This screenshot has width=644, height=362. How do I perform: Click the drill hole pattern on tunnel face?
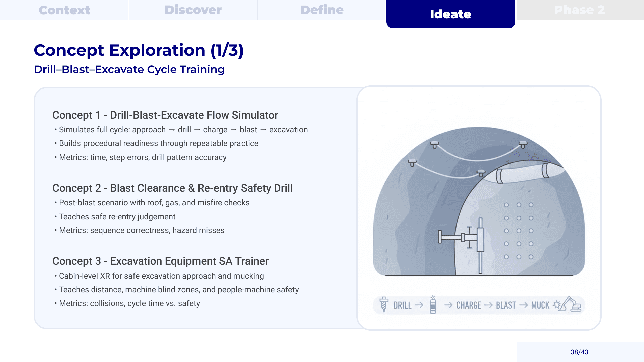point(519,231)
